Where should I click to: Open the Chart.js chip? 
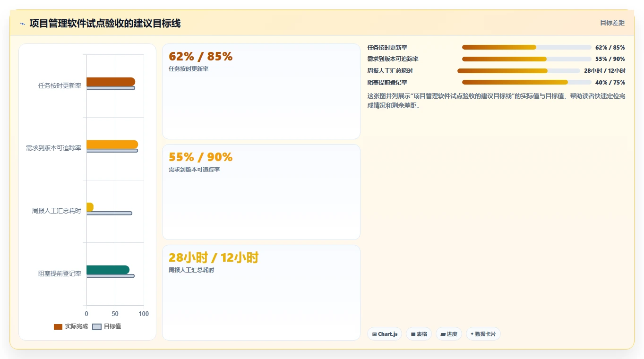click(385, 334)
